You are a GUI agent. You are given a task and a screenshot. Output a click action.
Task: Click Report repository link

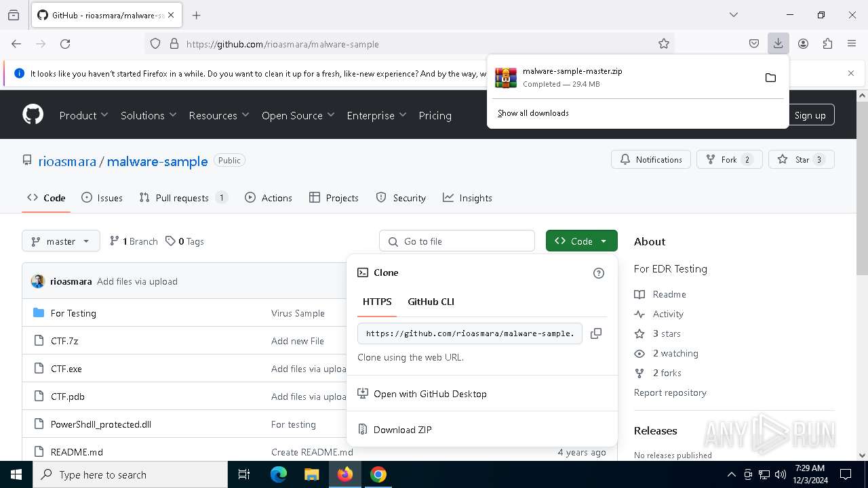point(670,392)
